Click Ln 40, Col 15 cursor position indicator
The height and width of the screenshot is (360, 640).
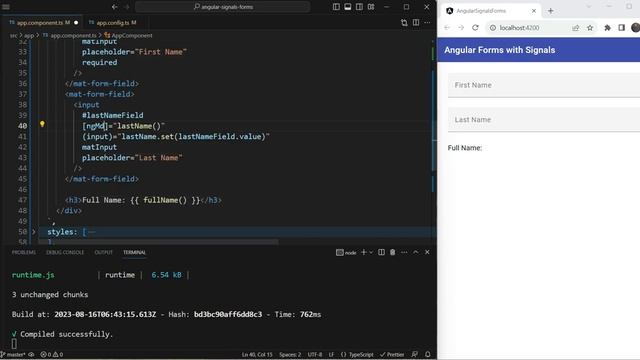(x=257, y=355)
